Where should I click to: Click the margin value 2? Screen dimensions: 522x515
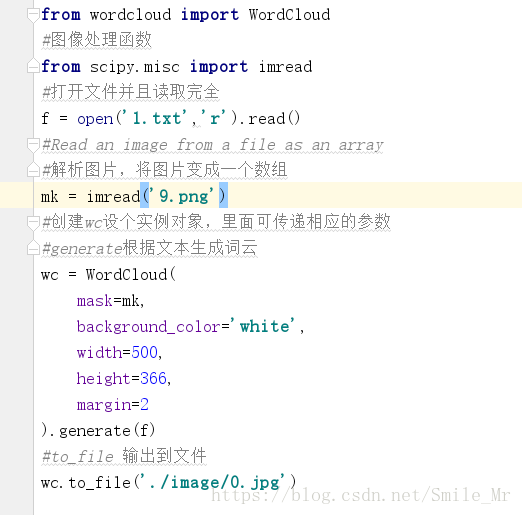[144, 404]
